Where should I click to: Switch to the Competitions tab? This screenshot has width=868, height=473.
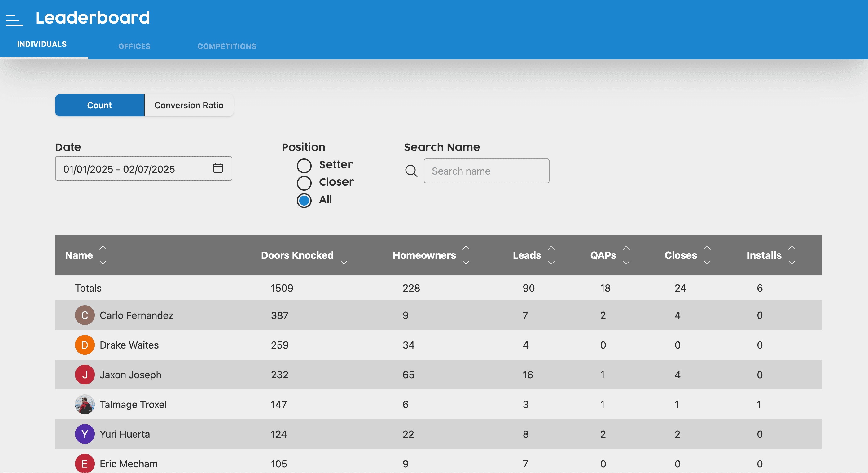[x=227, y=46]
